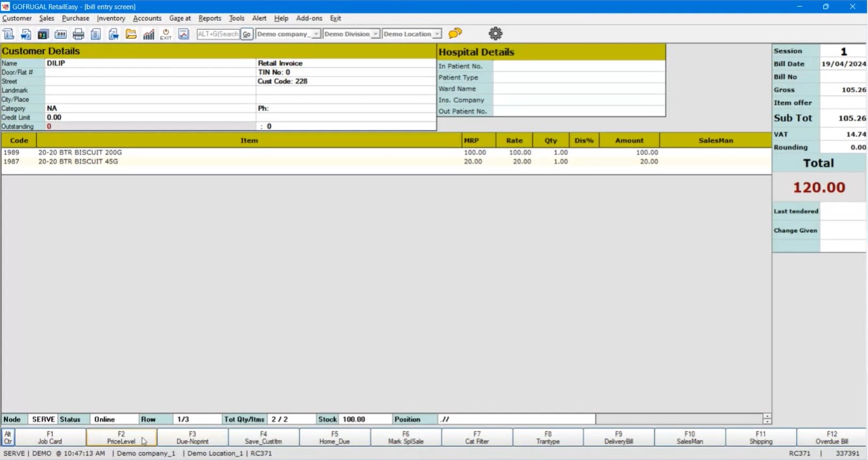This screenshot has height=460, width=868.
Task: Open the settings gear icon
Action: [x=495, y=33]
